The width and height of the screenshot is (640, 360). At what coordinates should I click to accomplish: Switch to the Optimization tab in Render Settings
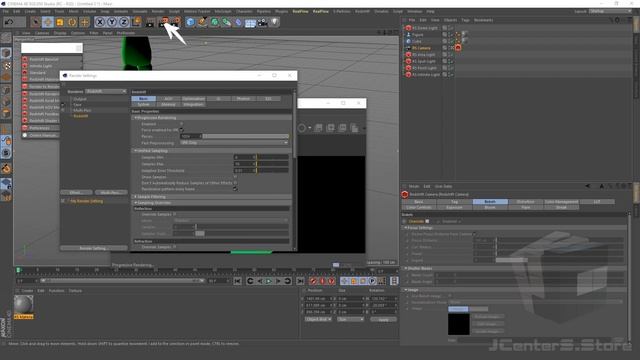coord(193,99)
